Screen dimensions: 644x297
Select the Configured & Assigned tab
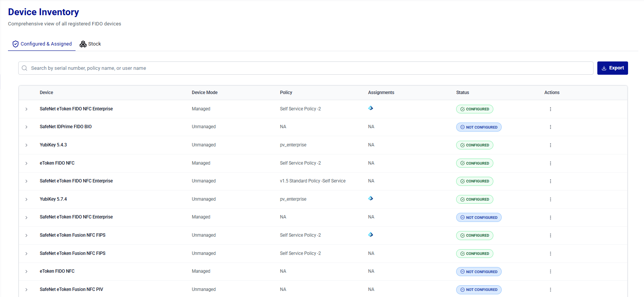(x=42, y=44)
